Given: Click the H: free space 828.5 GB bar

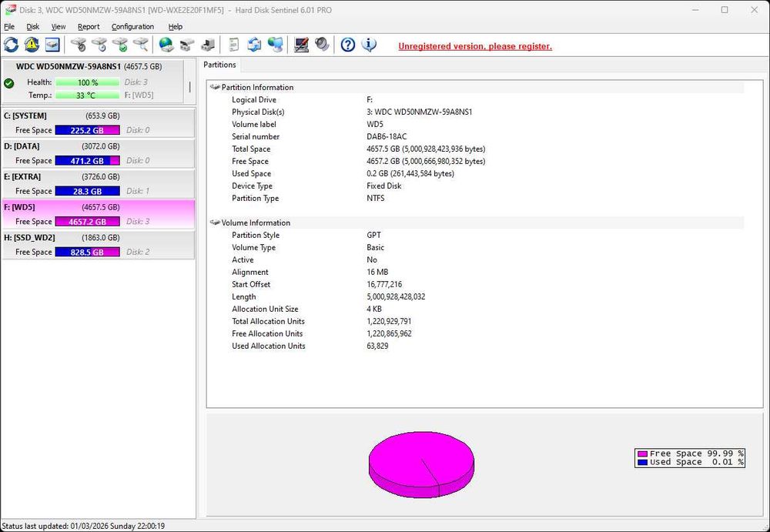Looking at the screenshot, I should (88, 252).
